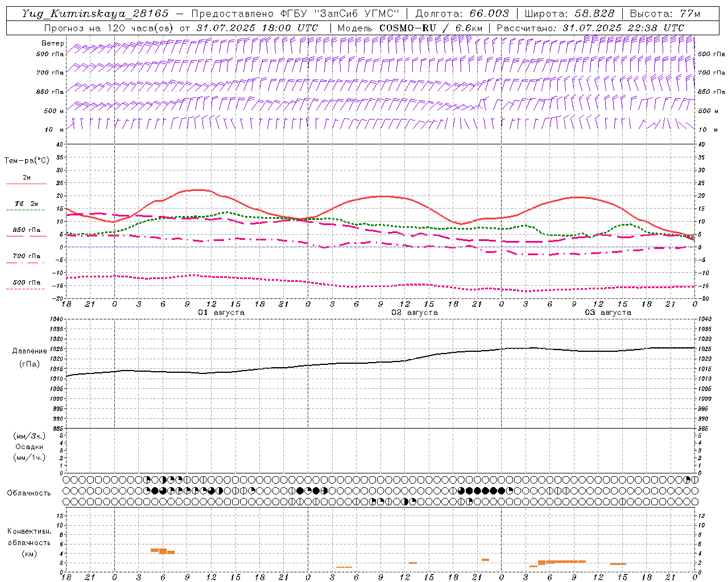The image size is (728, 582).
Task: Click the 'Осадки' precipitation label
Action: pyautogui.click(x=30, y=447)
